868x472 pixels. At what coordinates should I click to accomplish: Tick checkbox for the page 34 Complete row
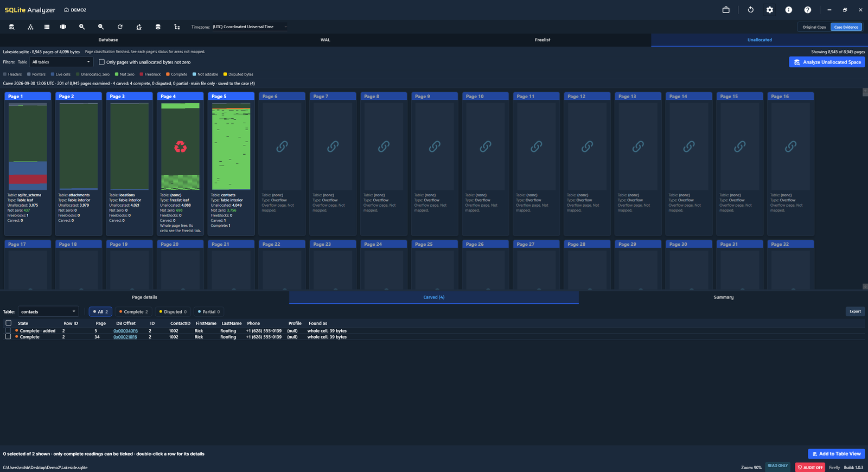8,336
